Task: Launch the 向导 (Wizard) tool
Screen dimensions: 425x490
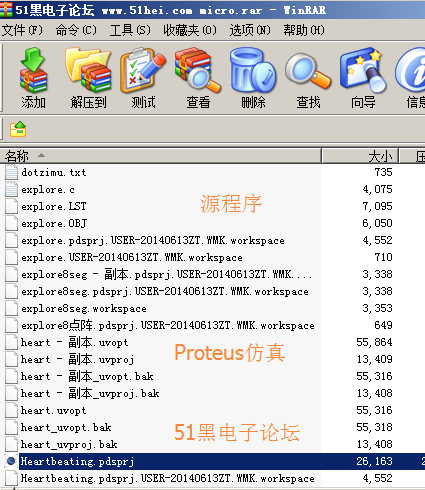Action: click(363, 78)
